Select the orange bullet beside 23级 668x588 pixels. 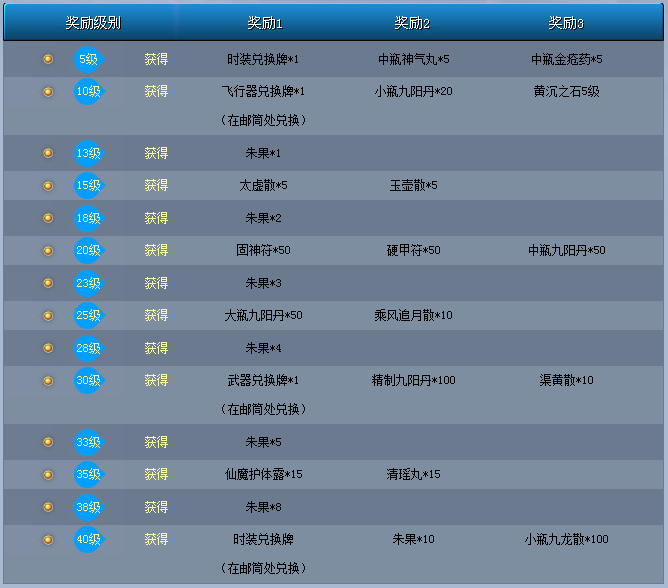click(x=47, y=283)
